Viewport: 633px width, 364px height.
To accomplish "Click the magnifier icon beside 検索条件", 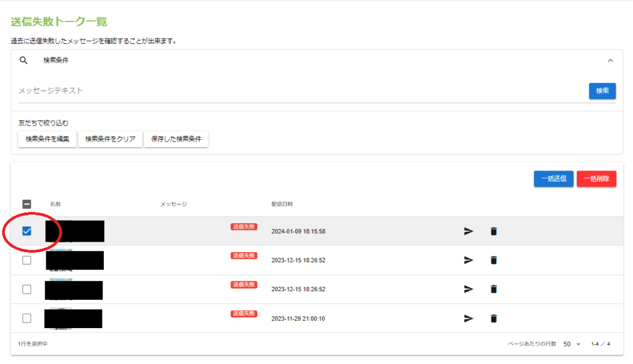I will pyautogui.click(x=24, y=61).
